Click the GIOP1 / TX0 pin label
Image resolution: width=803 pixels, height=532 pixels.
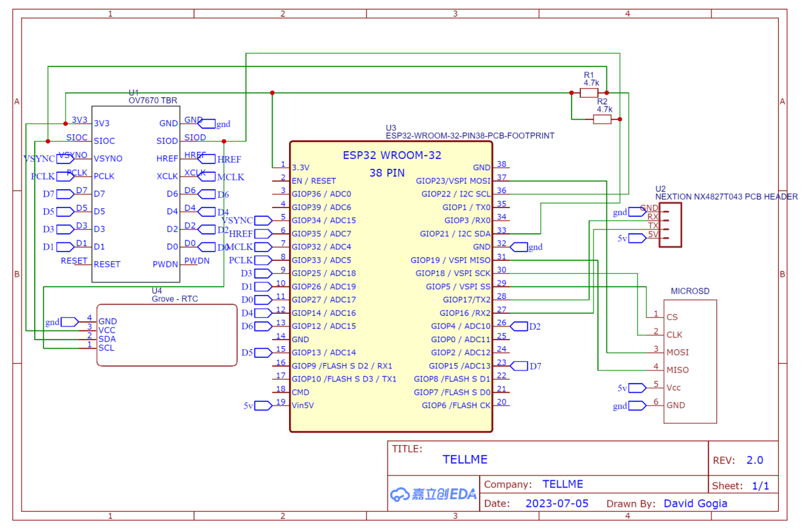(x=467, y=207)
